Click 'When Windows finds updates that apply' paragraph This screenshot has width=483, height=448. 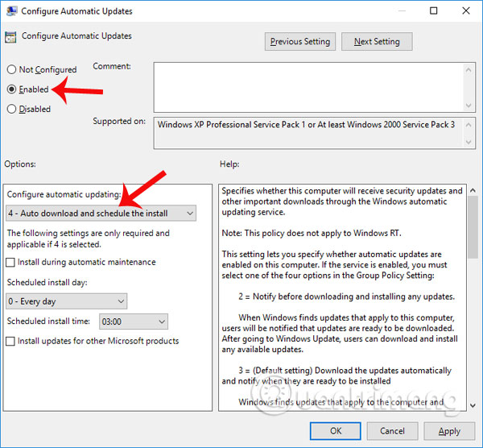340,334
